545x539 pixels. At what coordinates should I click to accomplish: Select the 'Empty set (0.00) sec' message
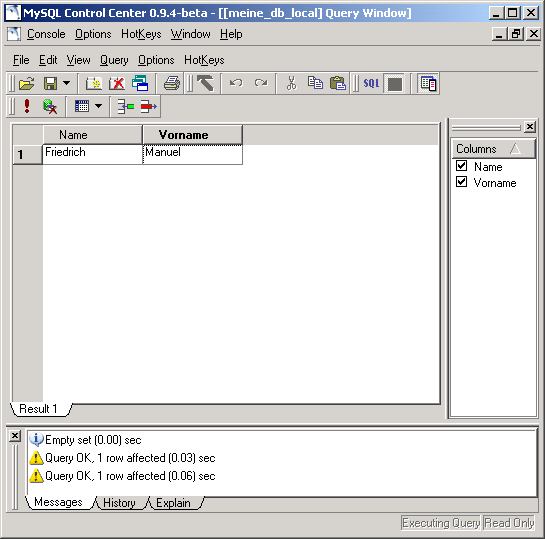(x=86, y=440)
